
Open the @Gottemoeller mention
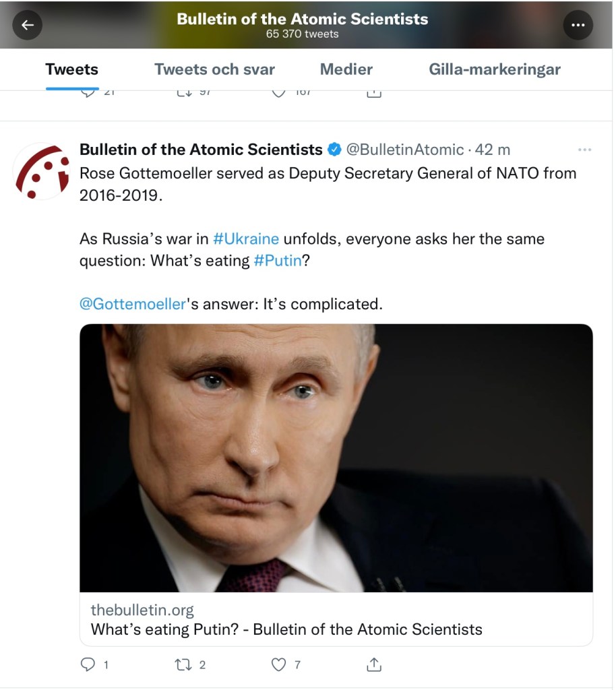point(132,305)
